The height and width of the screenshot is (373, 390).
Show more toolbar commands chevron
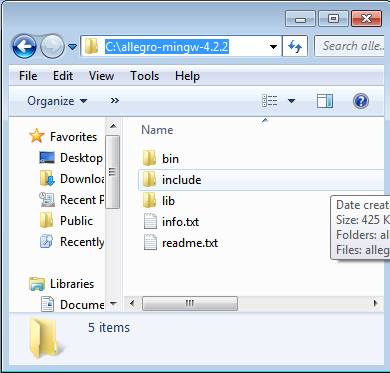click(x=115, y=100)
